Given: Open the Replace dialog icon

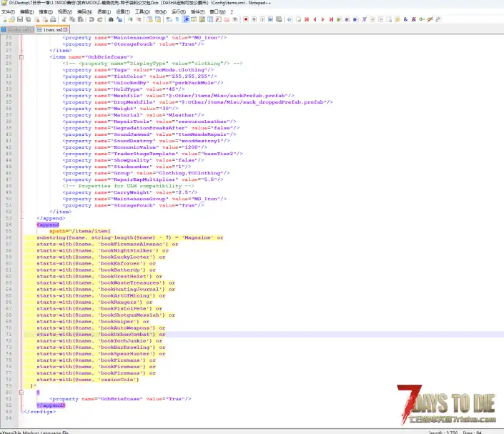Looking at the screenshot, I should [x=119, y=19].
